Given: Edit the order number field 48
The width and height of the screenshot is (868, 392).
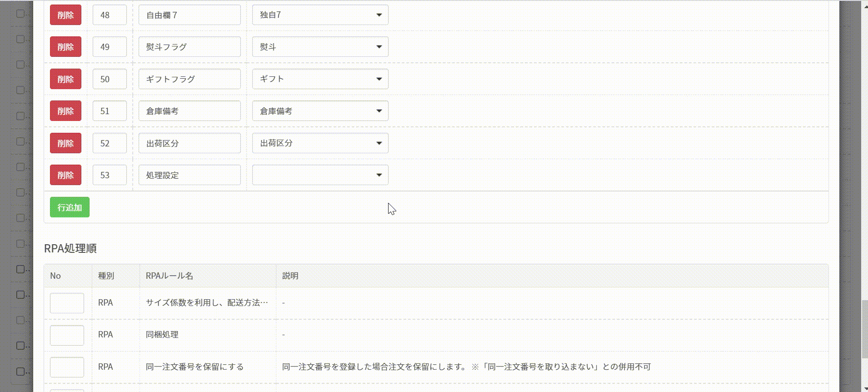Looking at the screenshot, I should point(110,15).
